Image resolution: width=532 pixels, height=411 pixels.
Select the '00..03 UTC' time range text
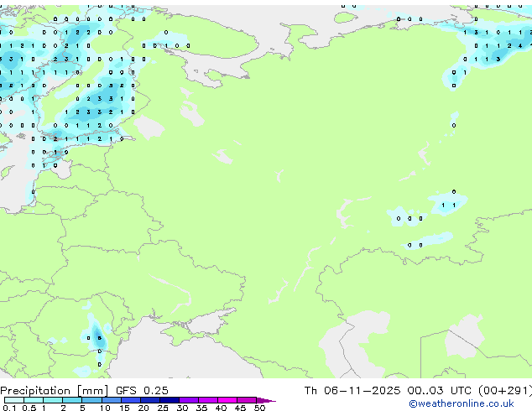pos(440,391)
